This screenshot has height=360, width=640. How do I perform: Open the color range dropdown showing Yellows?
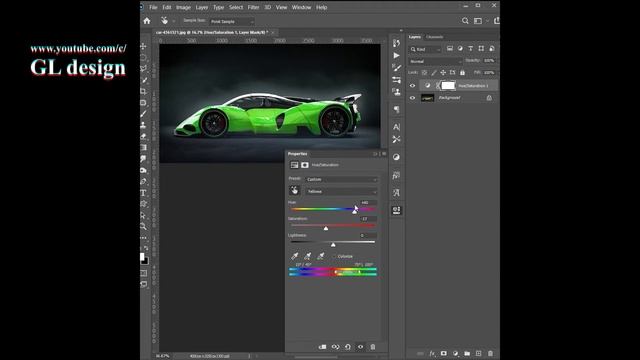(x=341, y=191)
